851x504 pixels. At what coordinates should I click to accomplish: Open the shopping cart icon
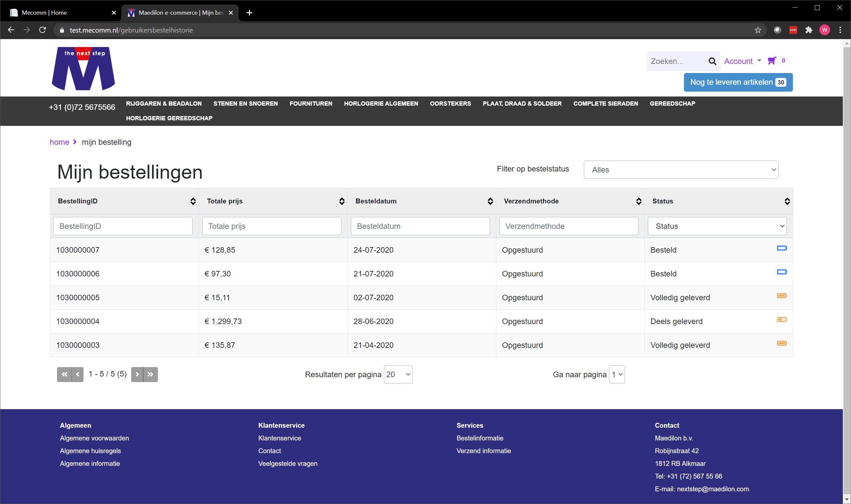click(x=772, y=61)
